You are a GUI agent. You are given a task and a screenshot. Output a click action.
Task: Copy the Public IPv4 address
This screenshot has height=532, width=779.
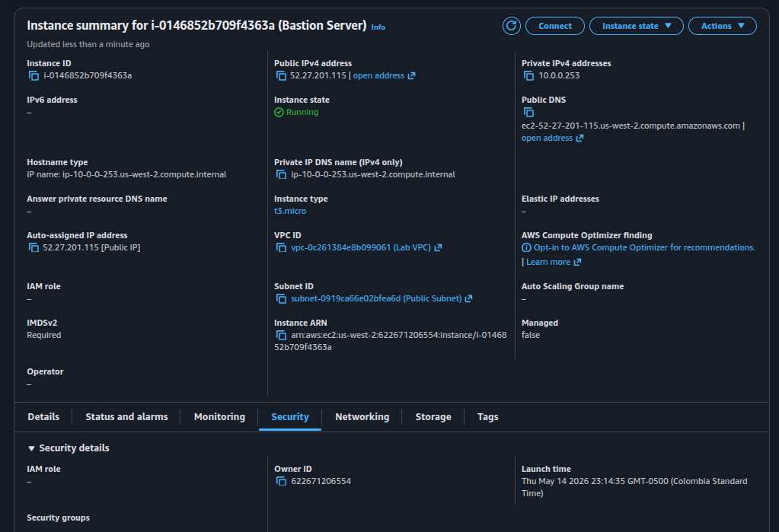tap(281, 75)
